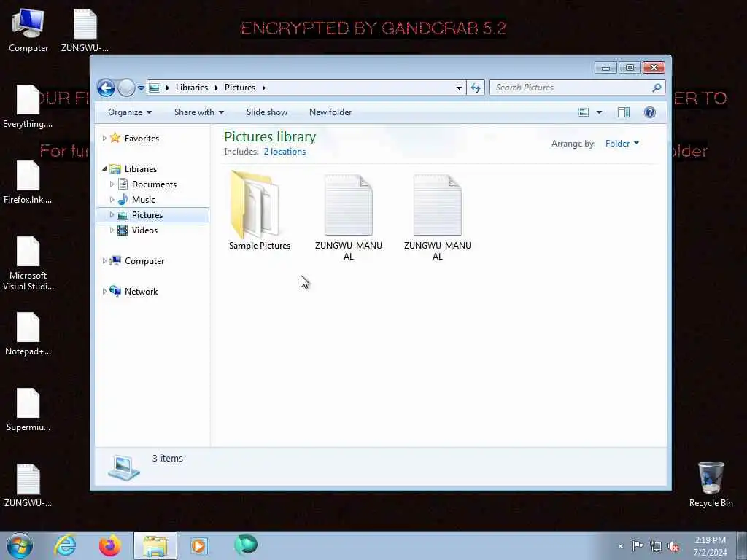Open the Organize menu
The width and height of the screenshot is (747, 560).
130,112
